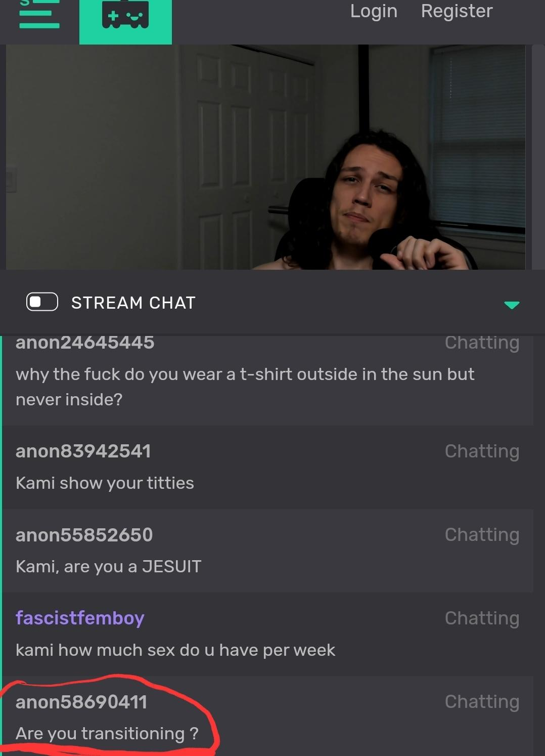Click Chatting label beside anon83942541
Screen dimensions: 545x756
click(x=482, y=451)
